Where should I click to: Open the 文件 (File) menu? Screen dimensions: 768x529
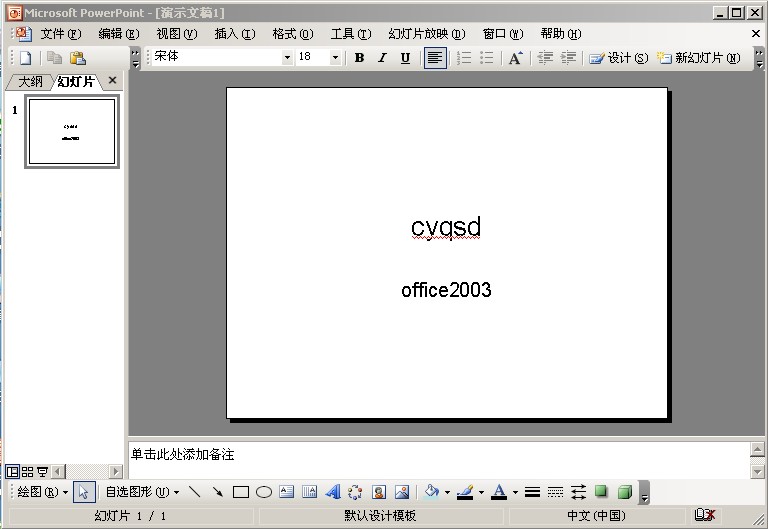(x=61, y=34)
